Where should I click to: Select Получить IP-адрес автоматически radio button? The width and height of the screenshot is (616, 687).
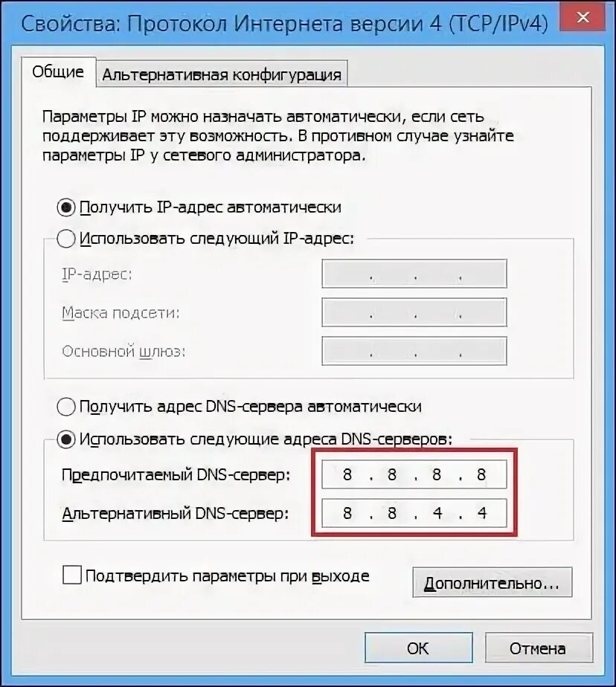click(x=65, y=207)
